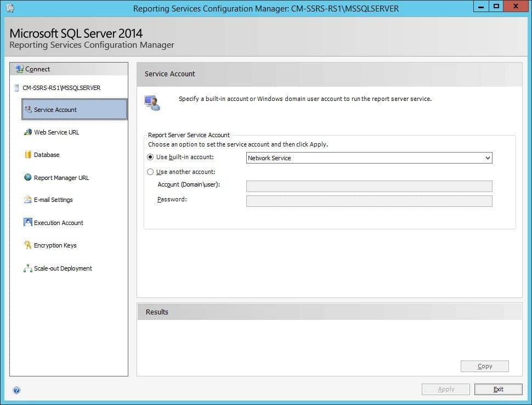The image size is (532, 405).
Task: Click the Database cylinder icon
Action: pos(28,154)
